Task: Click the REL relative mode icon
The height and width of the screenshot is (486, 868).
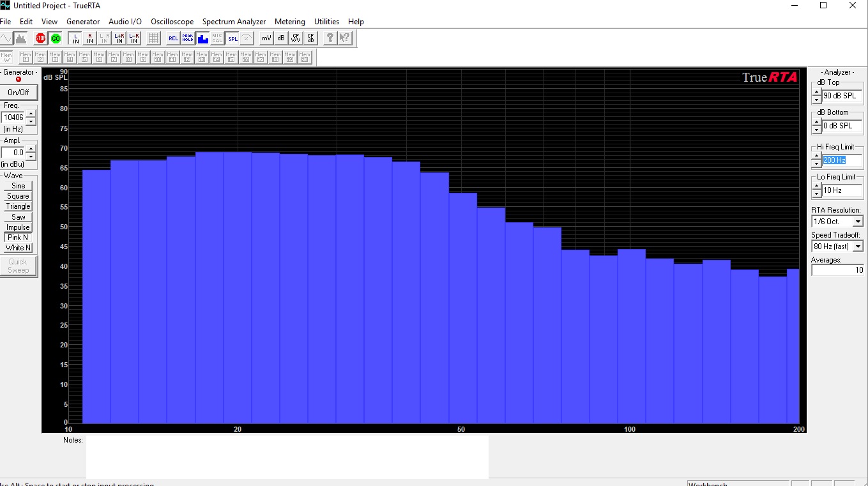Action: [173, 38]
